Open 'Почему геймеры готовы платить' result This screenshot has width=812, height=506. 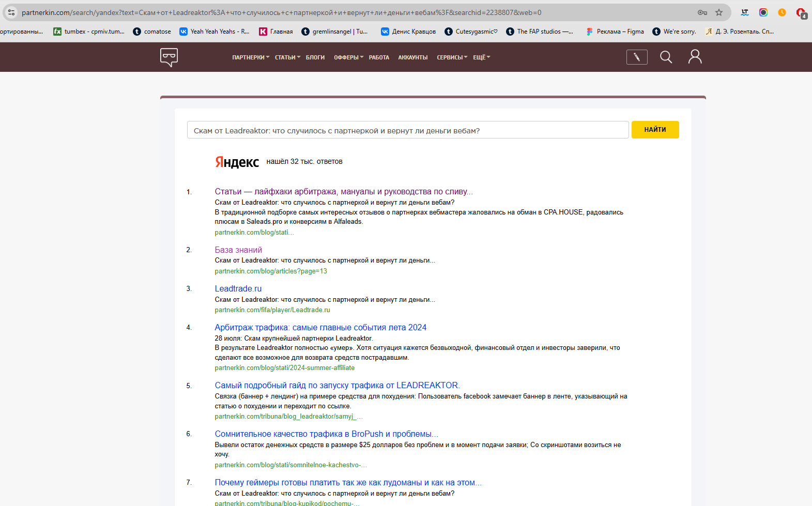click(348, 483)
